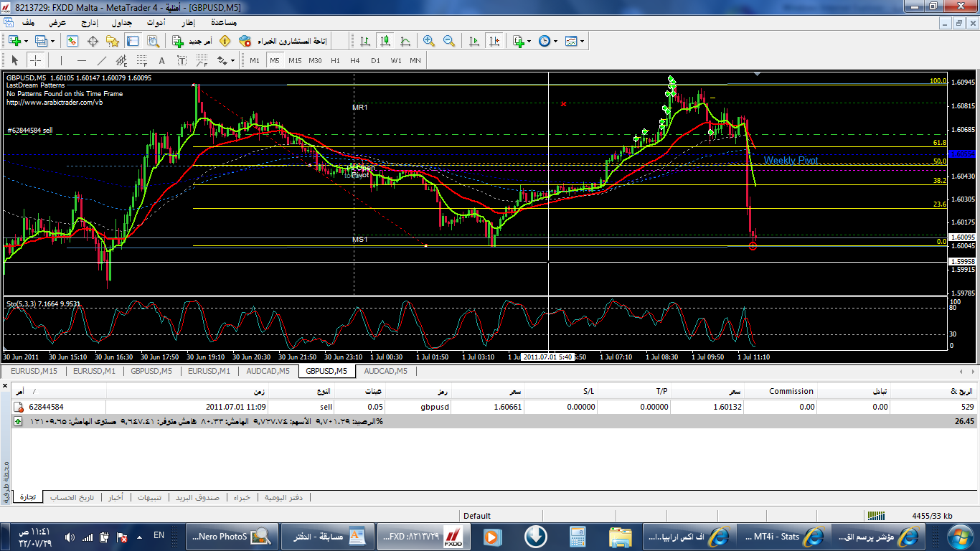Click the connection status 4455/33 kb
The width and height of the screenshot is (980, 551).
coord(932,515)
